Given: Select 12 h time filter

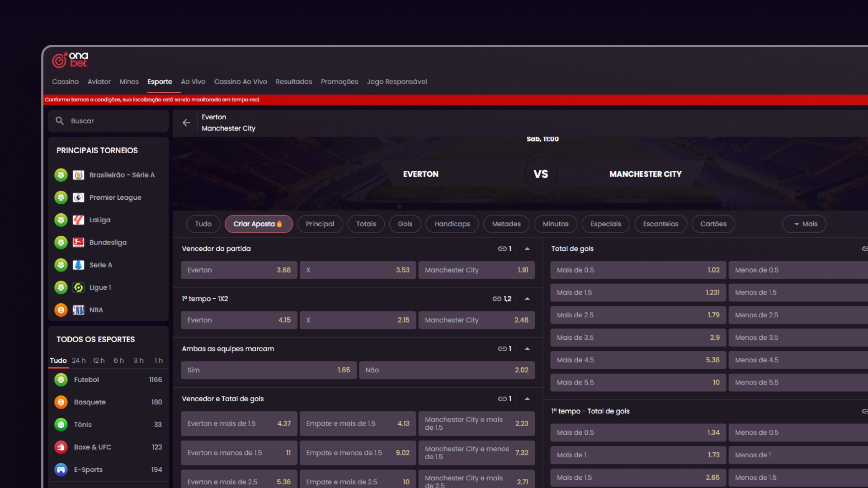Looking at the screenshot, I should (99, 361).
